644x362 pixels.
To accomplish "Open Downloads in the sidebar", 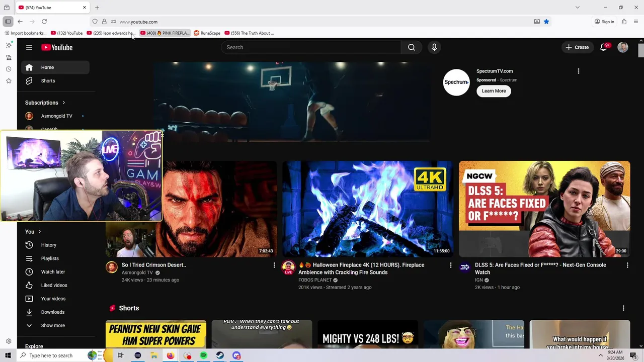I will (55, 312).
